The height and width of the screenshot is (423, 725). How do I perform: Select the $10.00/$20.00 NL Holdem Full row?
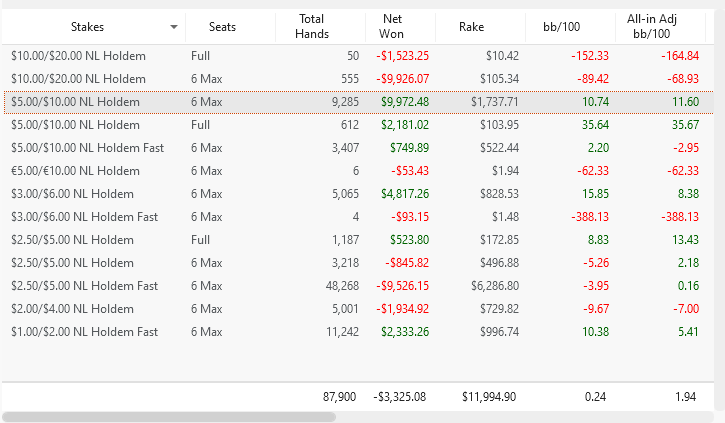click(x=78, y=55)
